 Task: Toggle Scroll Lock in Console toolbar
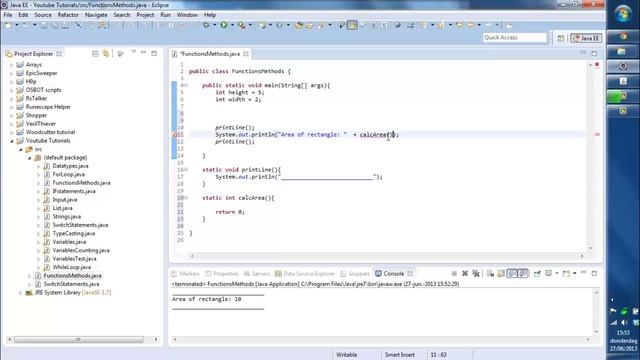point(501,273)
